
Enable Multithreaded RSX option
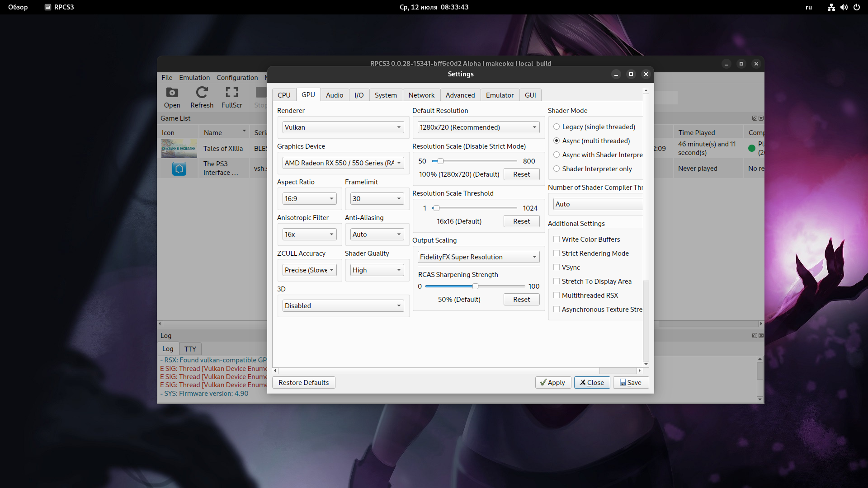tap(557, 296)
